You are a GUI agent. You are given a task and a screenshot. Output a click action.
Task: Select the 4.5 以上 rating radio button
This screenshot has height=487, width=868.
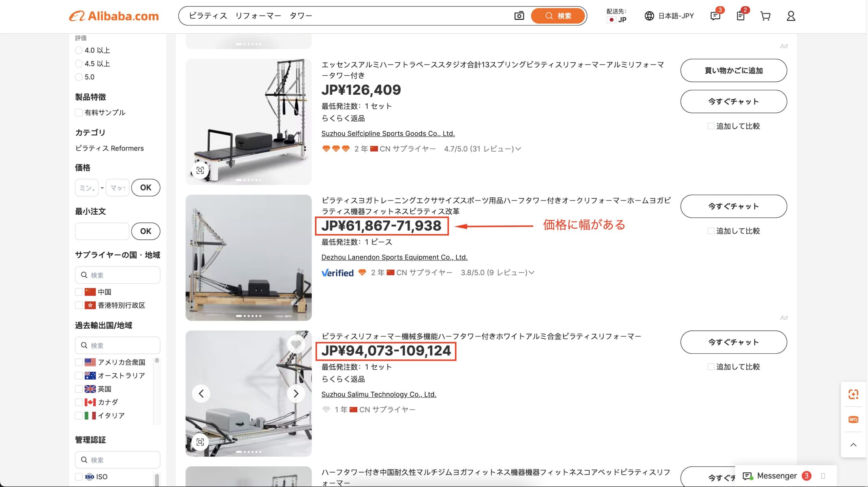coord(79,64)
